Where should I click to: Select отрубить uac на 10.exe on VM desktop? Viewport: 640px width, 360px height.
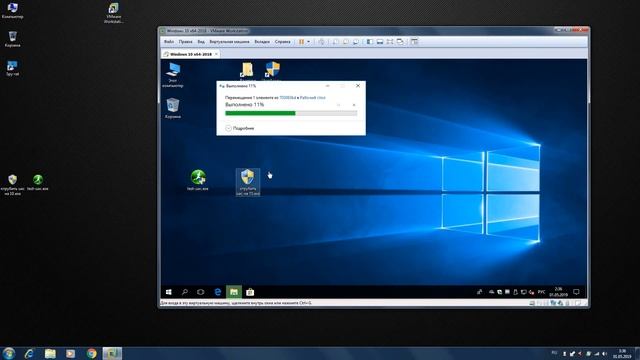pyautogui.click(x=248, y=182)
